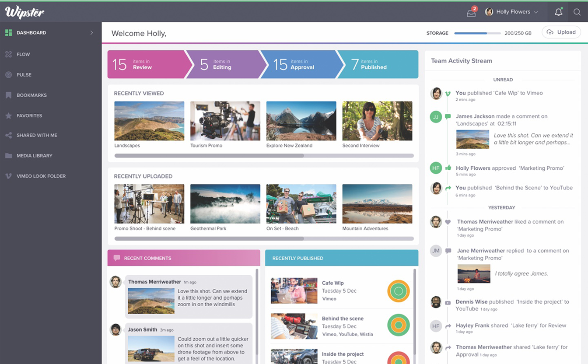
Task: Click Behind the scene status ring
Action: point(399,325)
